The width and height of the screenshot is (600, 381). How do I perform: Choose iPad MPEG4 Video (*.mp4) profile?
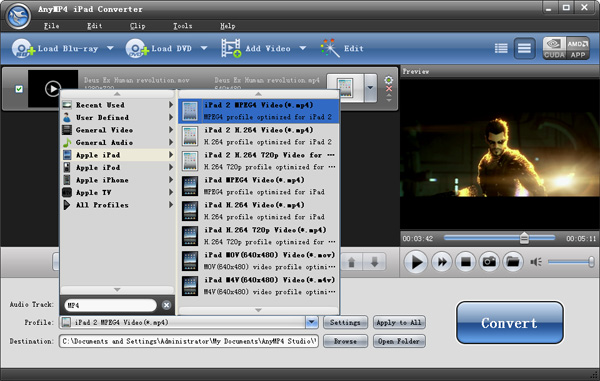pos(259,186)
